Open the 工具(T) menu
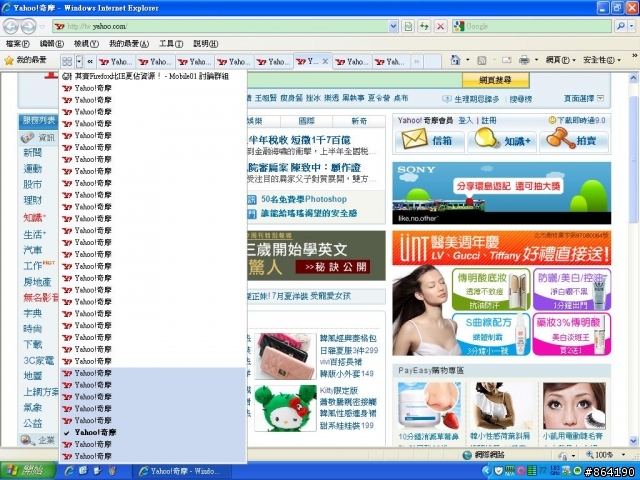Viewport: 640px width, 480px height. click(x=171, y=44)
